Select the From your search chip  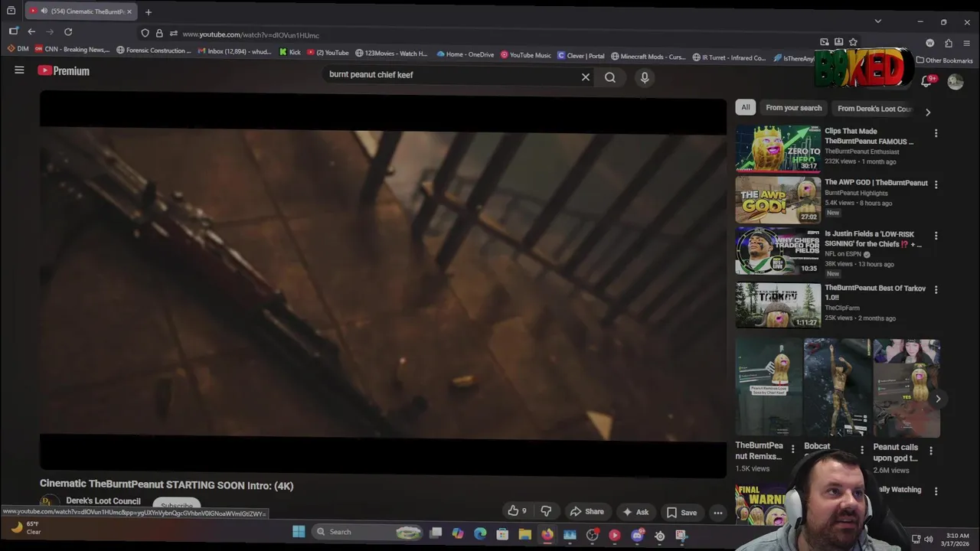pos(794,108)
